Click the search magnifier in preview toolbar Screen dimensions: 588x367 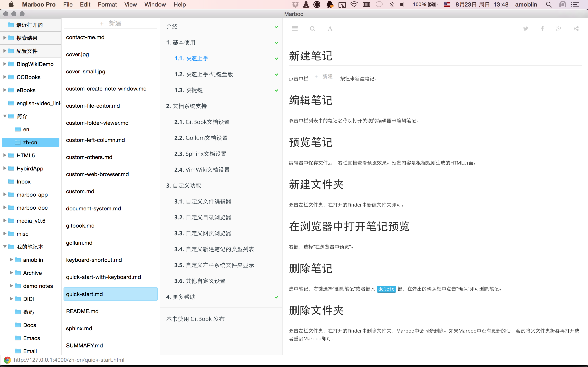coord(312,29)
